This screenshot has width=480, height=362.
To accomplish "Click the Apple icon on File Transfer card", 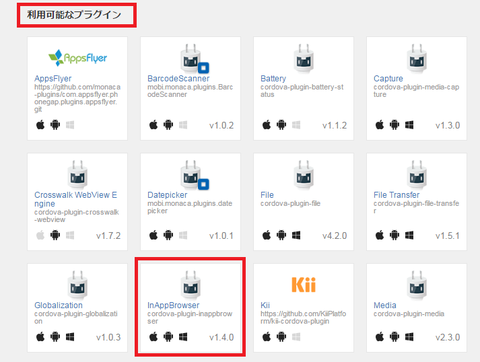I will [380, 235].
